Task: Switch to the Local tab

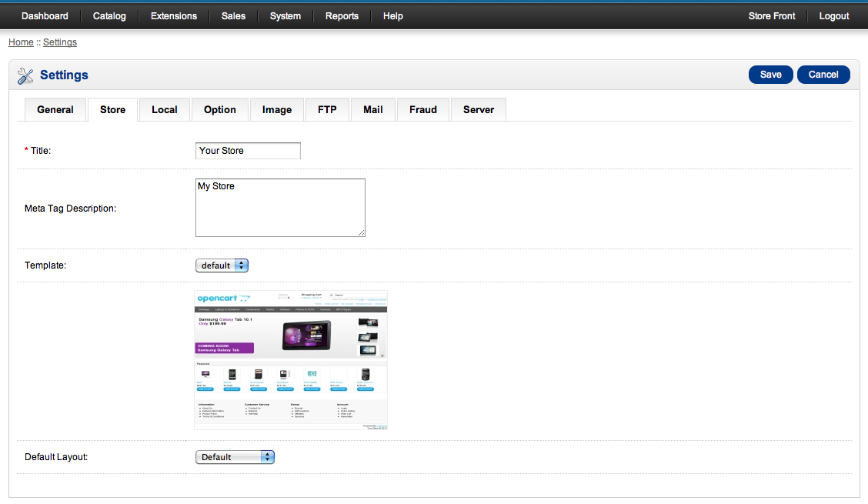Action: [164, 109]
